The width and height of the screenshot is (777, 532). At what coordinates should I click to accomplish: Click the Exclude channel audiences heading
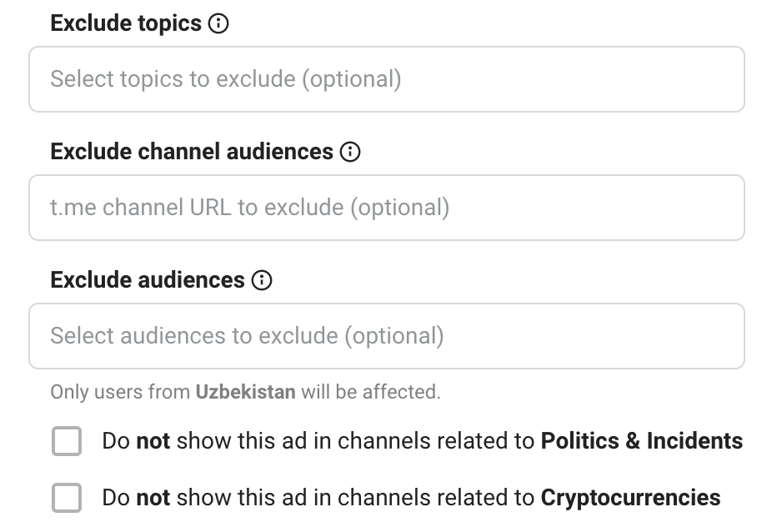192,152
